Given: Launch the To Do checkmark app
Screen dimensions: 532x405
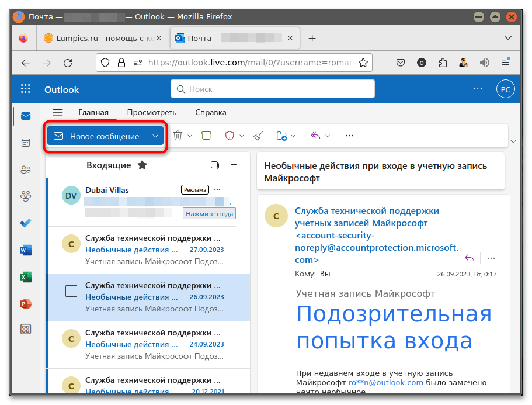Looking at the screenshot, I should click(x=26, y=223).
